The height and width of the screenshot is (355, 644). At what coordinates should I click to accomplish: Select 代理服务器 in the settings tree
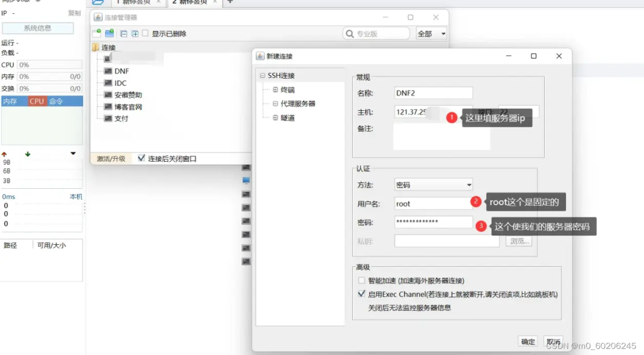(x=297, y=103)
